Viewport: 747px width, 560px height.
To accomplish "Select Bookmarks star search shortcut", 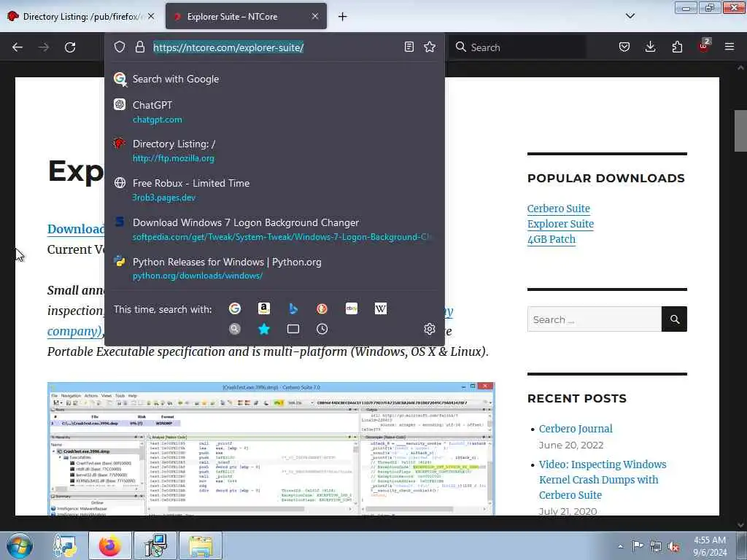I will 264,329.
